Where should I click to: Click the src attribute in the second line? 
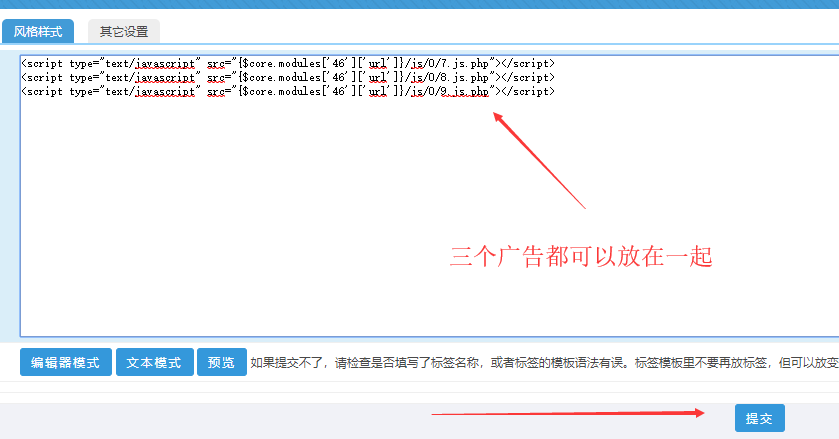pyautogui.click(x=215, y=77)
